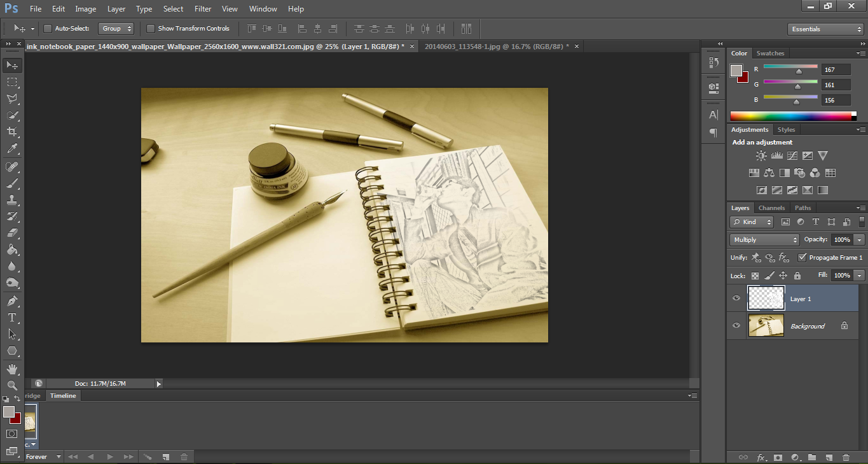Screen dimensions: 868x464
Task: Select the Path Selection tool
Action: coord(12,334)
